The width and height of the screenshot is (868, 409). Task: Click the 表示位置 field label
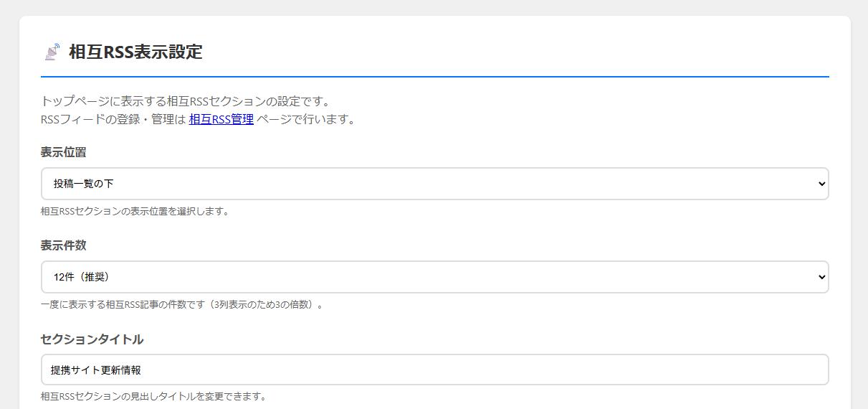click(64, 152)
